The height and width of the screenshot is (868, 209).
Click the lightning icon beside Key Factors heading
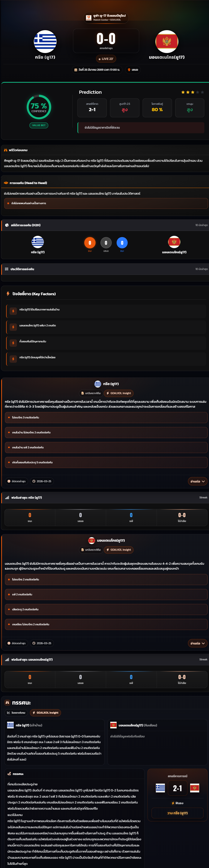8,294
